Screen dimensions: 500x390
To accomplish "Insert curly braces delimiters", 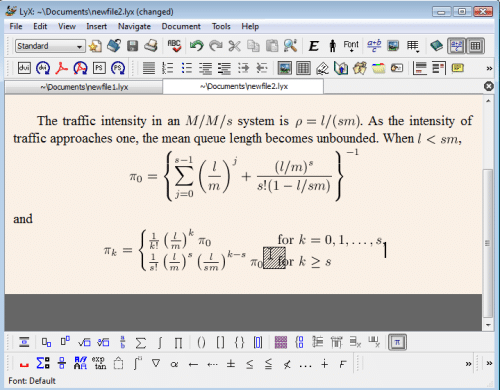I will point(239,342).
